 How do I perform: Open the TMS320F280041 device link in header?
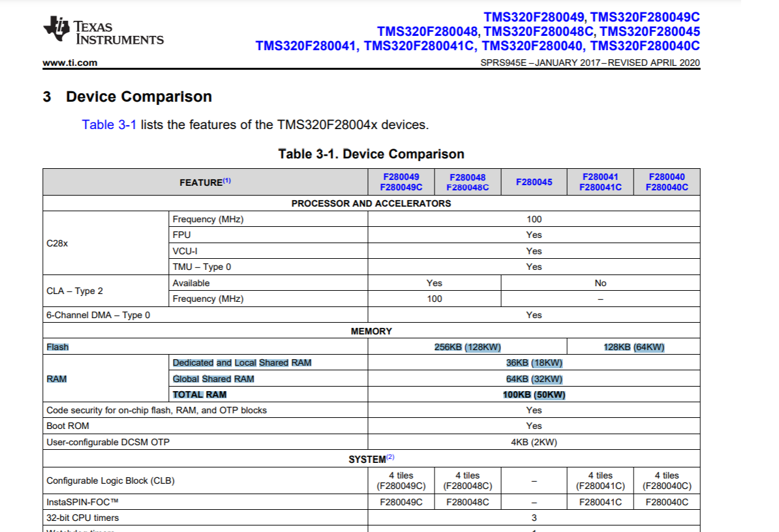click(306, 46)
